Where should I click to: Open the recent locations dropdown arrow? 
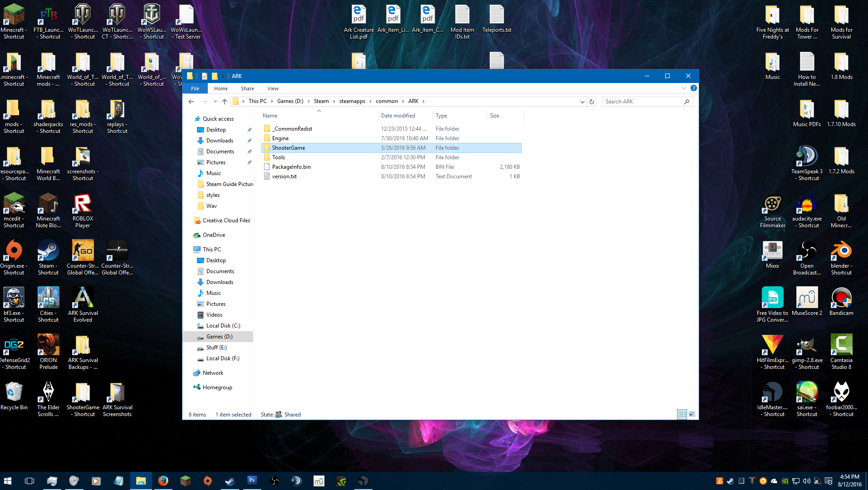click(215, 102)
